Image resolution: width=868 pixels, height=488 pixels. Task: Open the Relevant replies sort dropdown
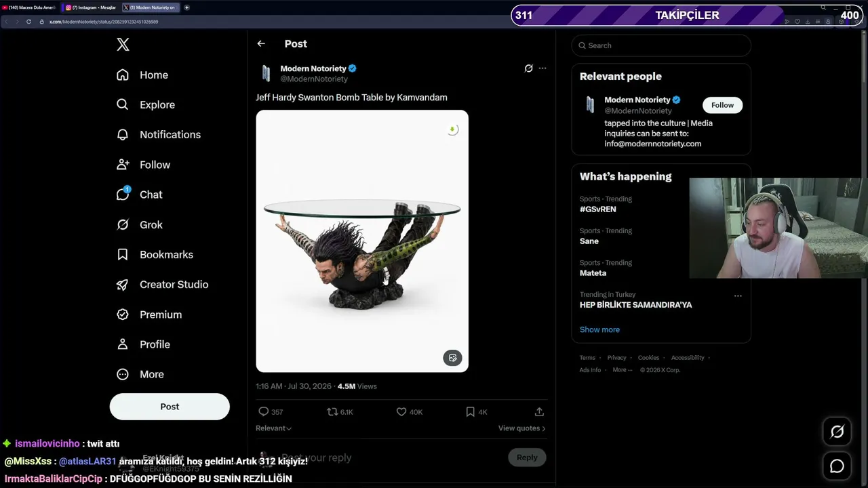coord(273,428)
